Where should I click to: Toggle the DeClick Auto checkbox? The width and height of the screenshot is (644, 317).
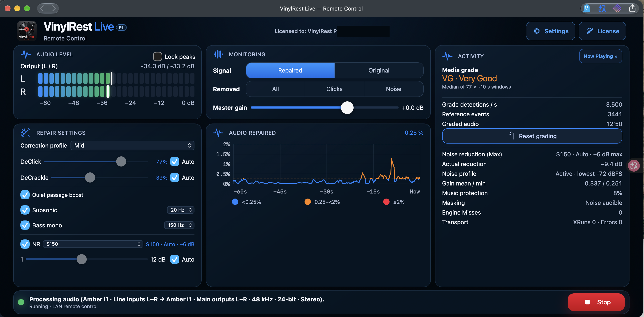coord(174,161)
